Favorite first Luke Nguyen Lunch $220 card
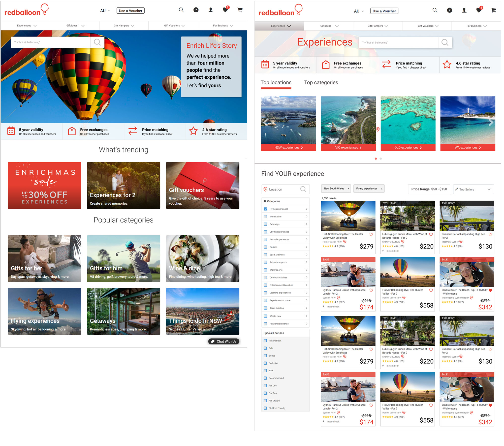Screen dimensions: 504x446 coord(431,234)
